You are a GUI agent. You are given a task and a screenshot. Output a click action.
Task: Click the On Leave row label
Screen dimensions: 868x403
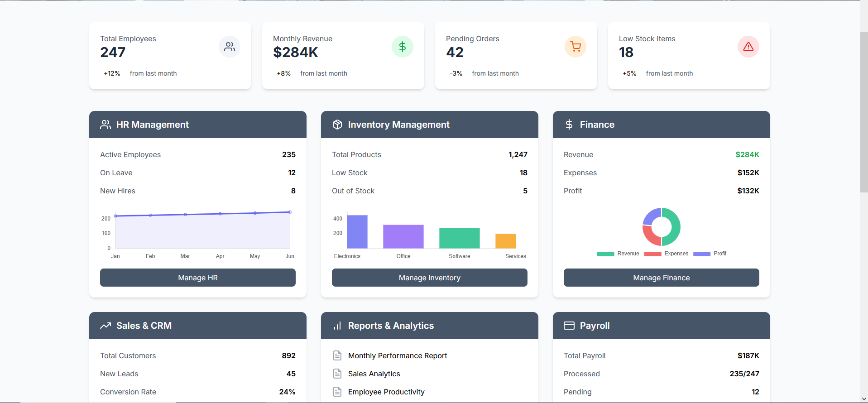pos(116,173)
